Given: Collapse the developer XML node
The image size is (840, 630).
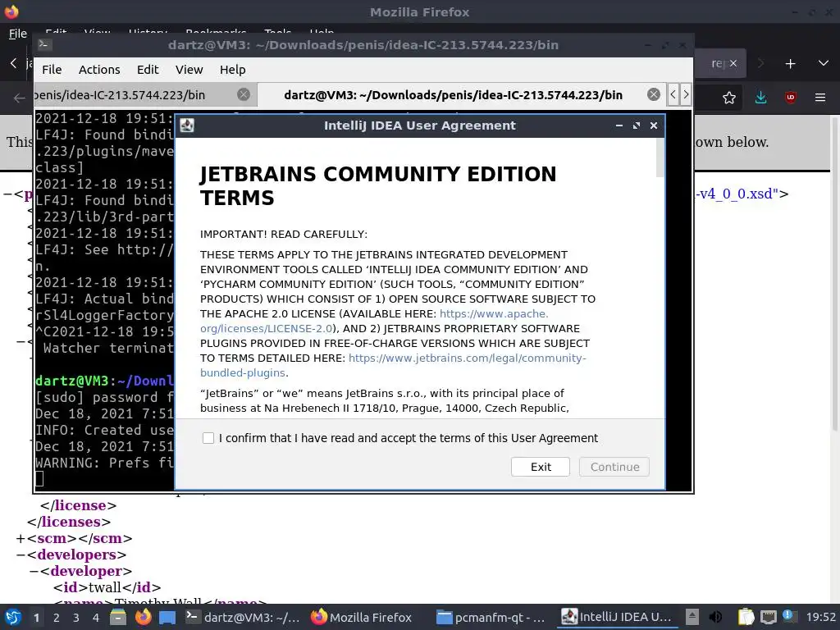Looking at the screenshot, I should tap(33, 572).
